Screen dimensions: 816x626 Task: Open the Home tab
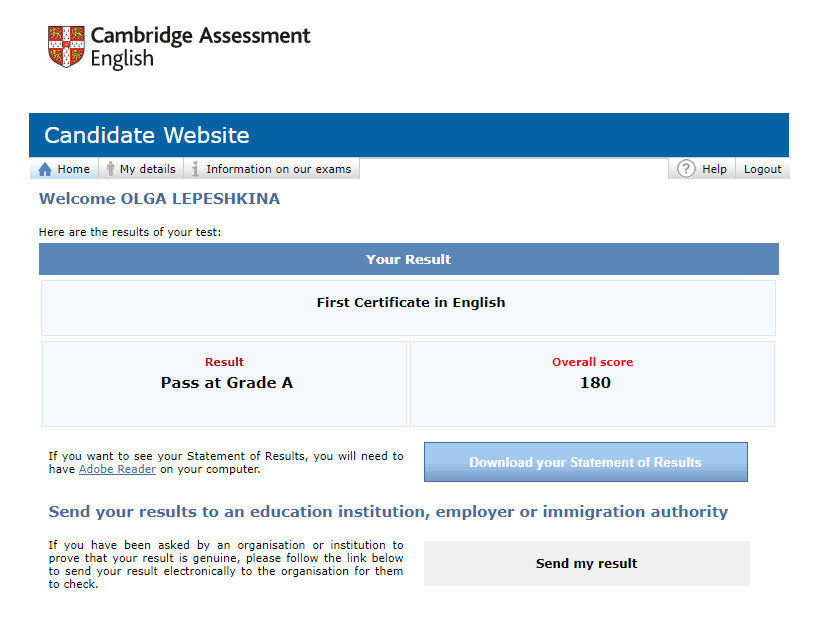pyautogui.click(x=64, y=169)
